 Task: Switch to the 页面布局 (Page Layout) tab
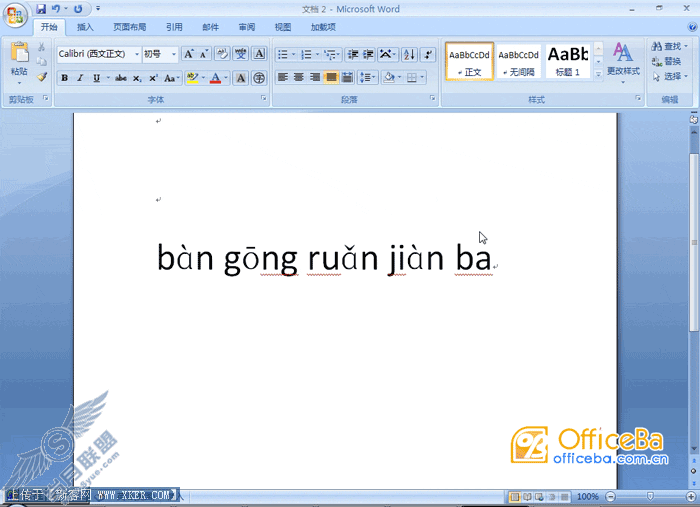pos(129,27)
